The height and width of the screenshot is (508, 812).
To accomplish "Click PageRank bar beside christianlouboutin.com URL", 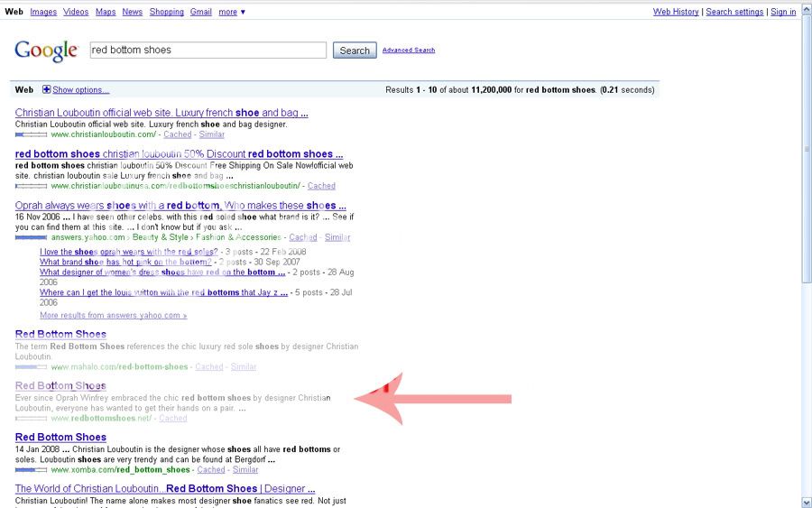I will pos(31,134).
